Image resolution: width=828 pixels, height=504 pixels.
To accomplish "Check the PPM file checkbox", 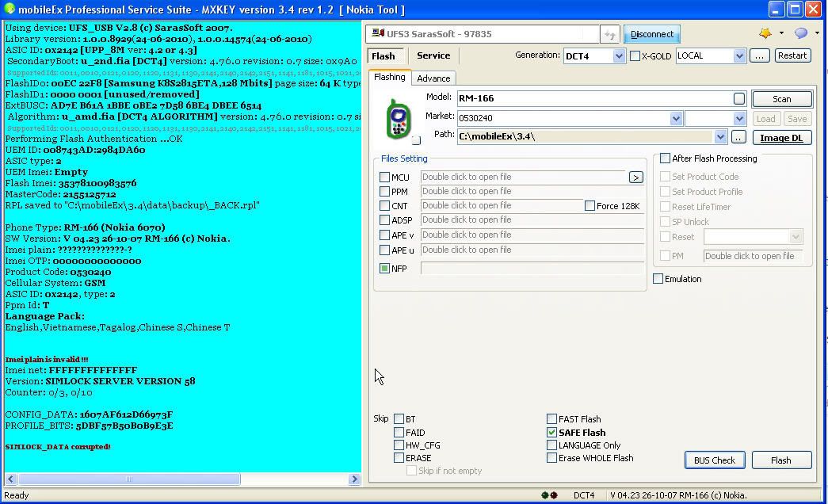I will [x=384, y=192].
